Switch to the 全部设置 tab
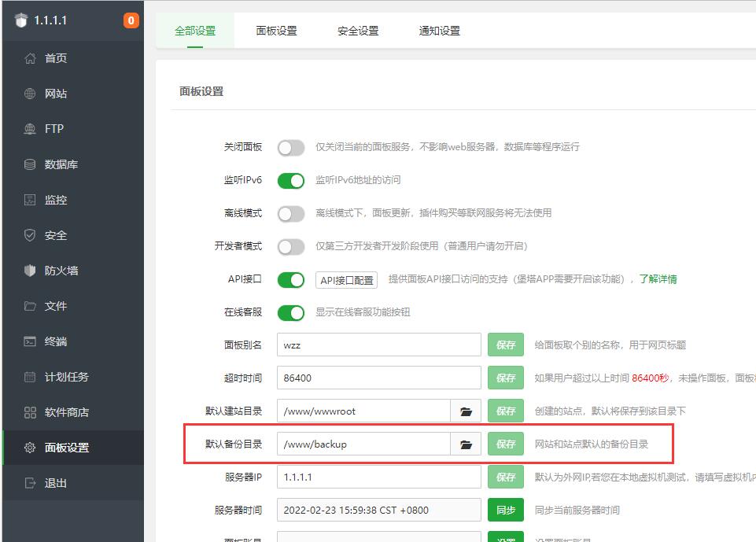 195,31
